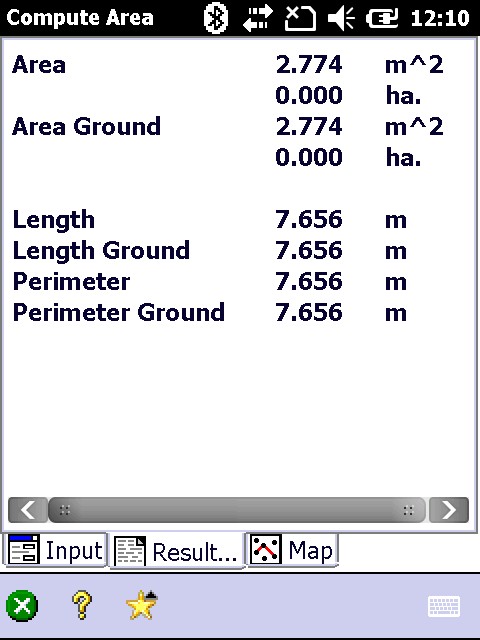The image size is (480, 640).
Task: Switch to the Map tab
Action: (x=292, y=550)
